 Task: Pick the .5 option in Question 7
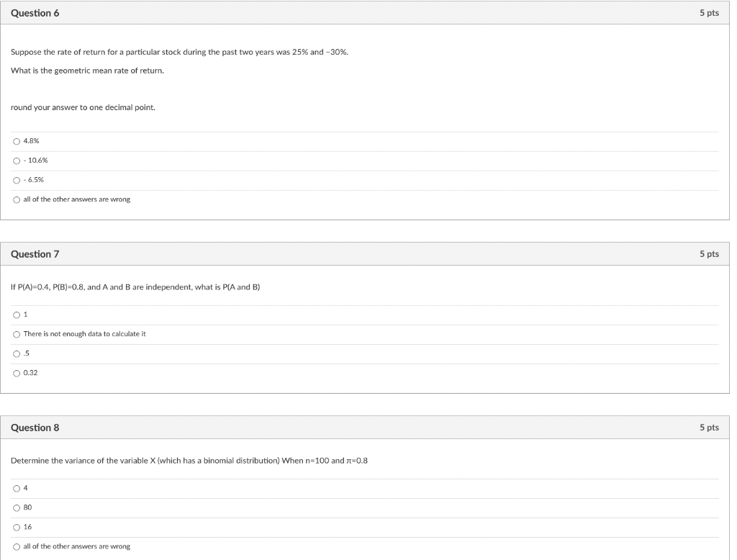coord(17,353)
